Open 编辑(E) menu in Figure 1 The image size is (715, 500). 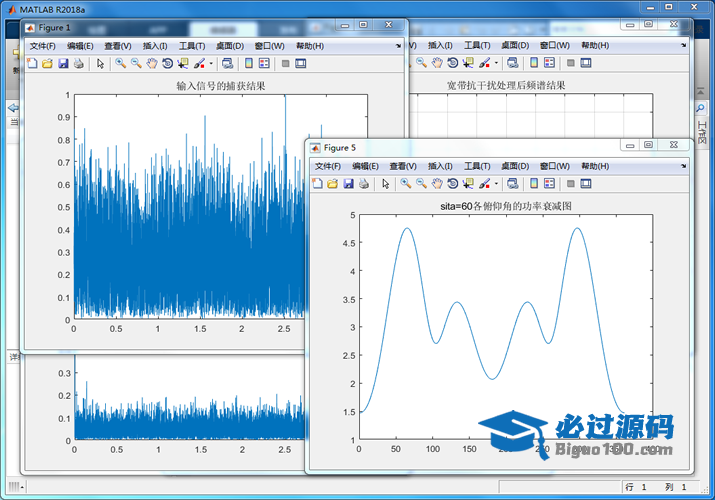click(80, 46)
